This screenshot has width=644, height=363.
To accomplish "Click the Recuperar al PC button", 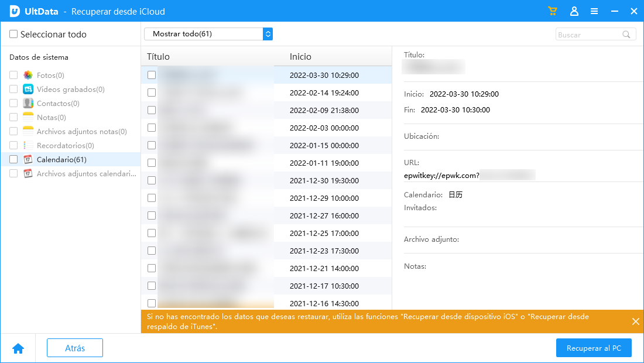I will [594, 348].
